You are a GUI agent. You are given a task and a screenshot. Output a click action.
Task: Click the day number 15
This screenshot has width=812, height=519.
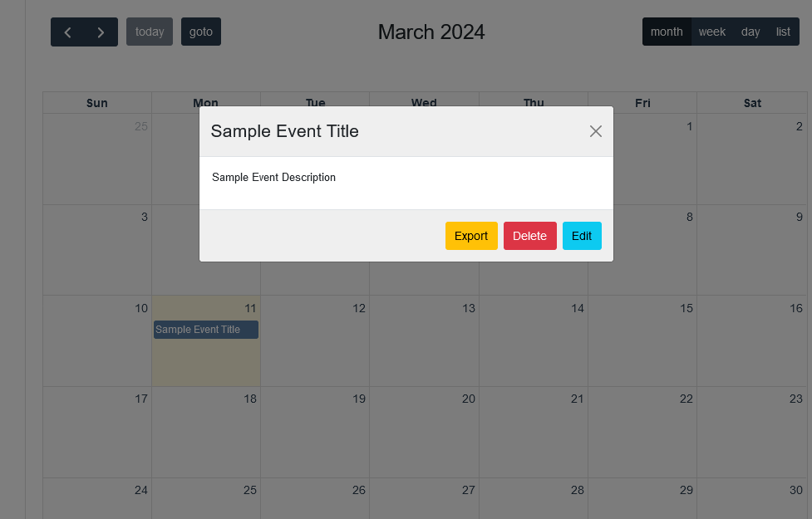[687, 308]
